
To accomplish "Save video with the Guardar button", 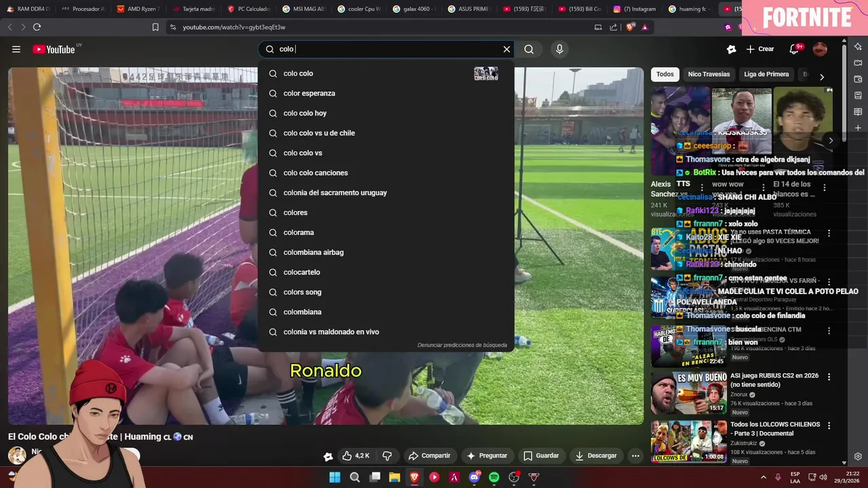I will pyautogui.click(x=541, y=455).
